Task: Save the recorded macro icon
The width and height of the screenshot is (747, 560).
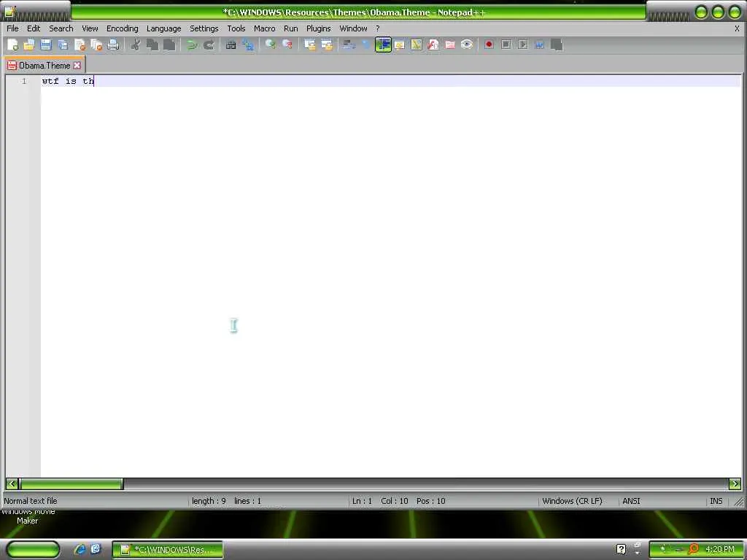Action: [557, 44]
